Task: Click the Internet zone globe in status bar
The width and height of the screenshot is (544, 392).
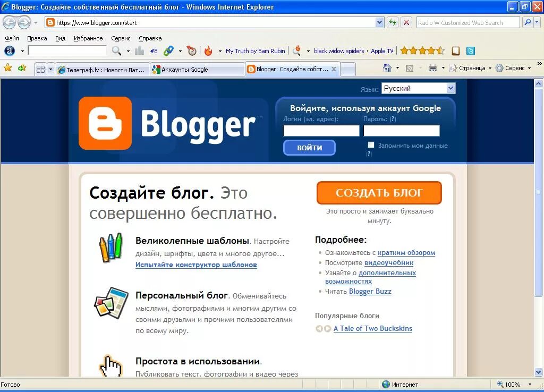Action: (x=386, y=384)
